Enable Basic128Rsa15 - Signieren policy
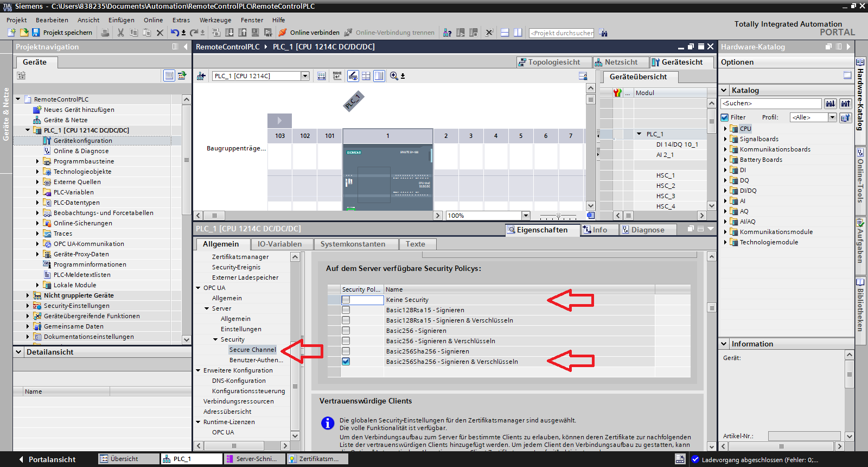Viewport: 868px width, 467px height. (346, 310)
